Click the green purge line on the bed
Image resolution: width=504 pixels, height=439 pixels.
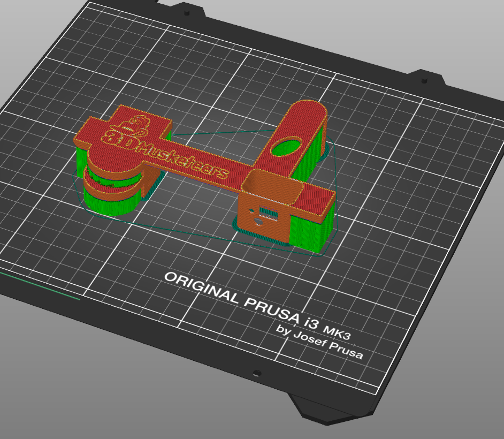click(x=40, y=286)
